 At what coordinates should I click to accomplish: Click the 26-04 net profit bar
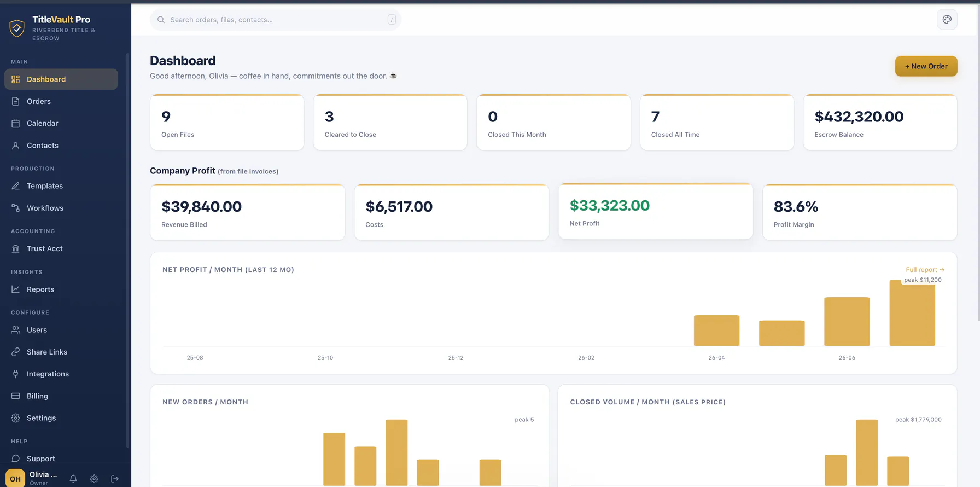[716, 331]
